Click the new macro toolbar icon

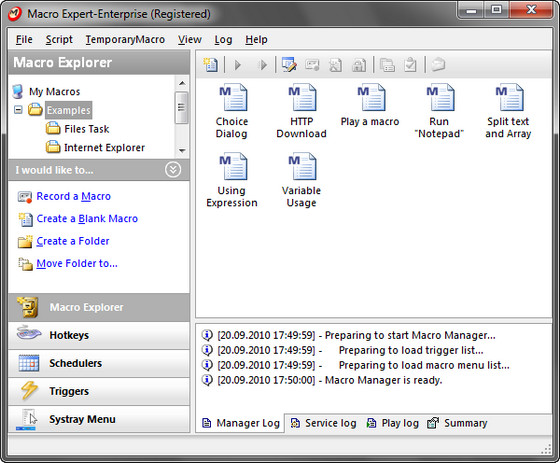coord(211,65)
